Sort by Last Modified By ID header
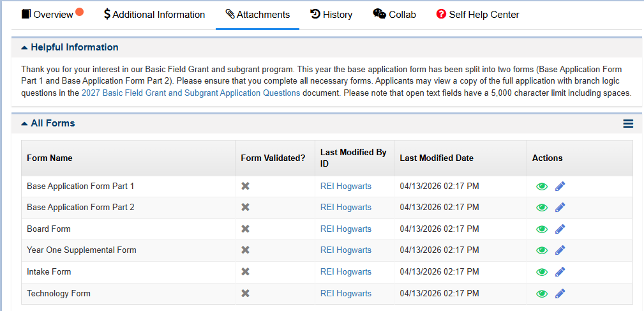 pyautogui.click(x=353, y=158)
